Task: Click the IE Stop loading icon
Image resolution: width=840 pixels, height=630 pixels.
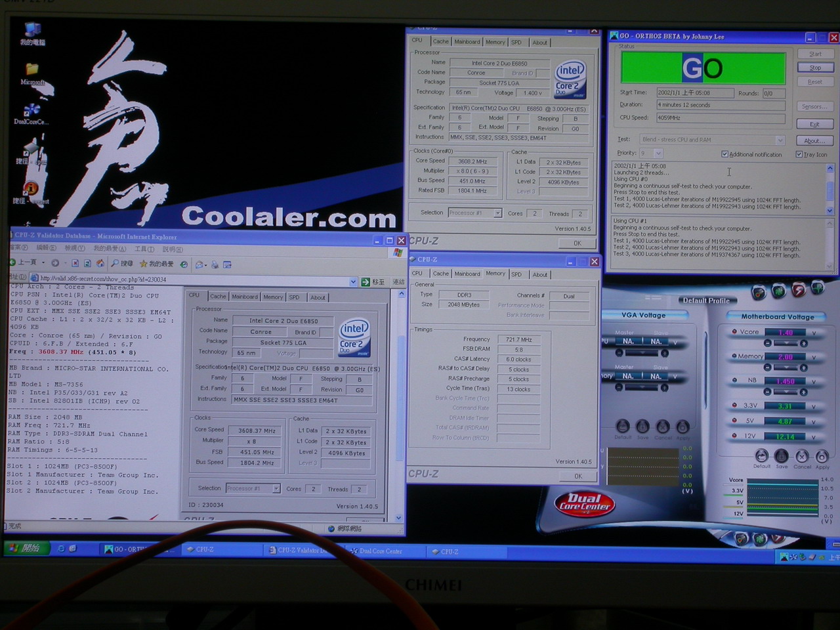Action: [75, 263]
